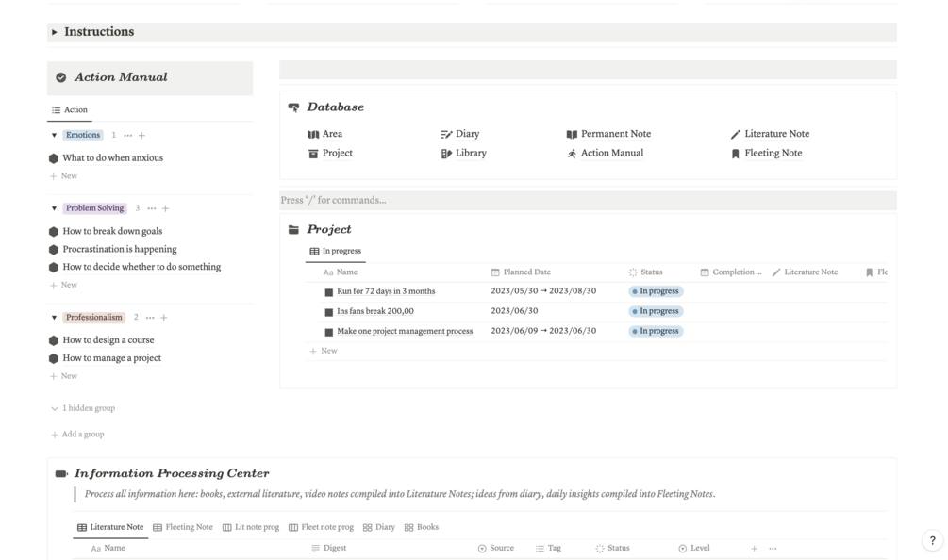Open the Area database icon link

(313, 135)
